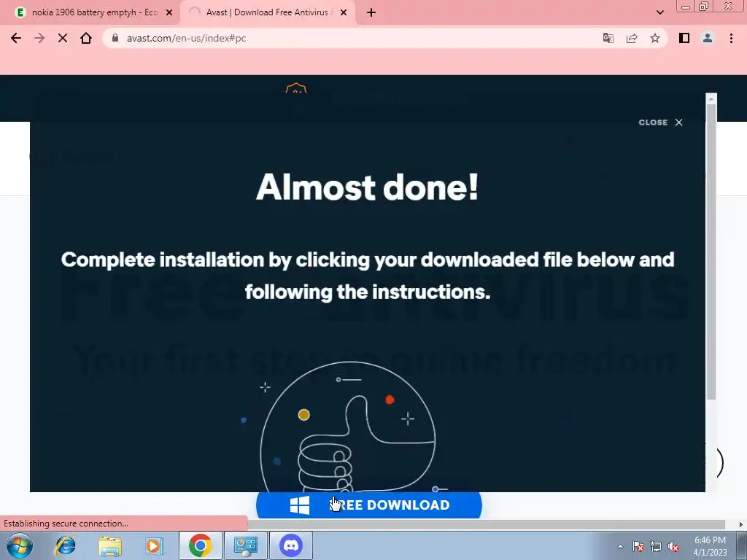Click the popup scrollbar up arrow

(x=711, y=98)
